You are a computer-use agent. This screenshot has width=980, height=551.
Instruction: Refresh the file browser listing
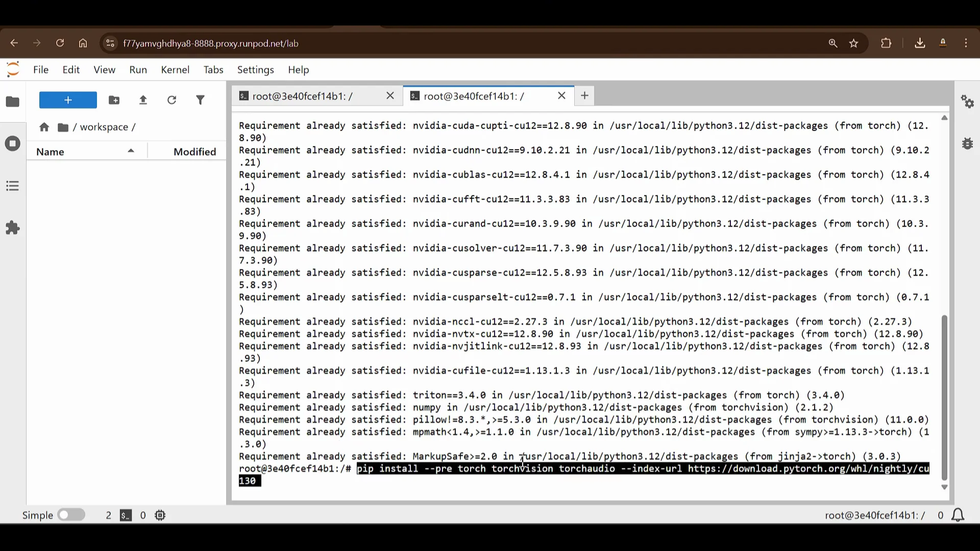tap(172, 100)
